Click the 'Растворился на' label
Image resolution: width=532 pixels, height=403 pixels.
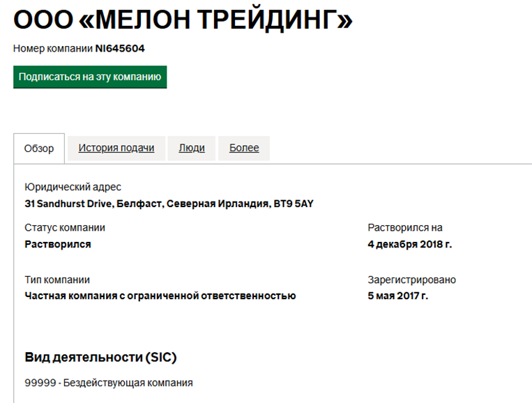coord(405,227)
